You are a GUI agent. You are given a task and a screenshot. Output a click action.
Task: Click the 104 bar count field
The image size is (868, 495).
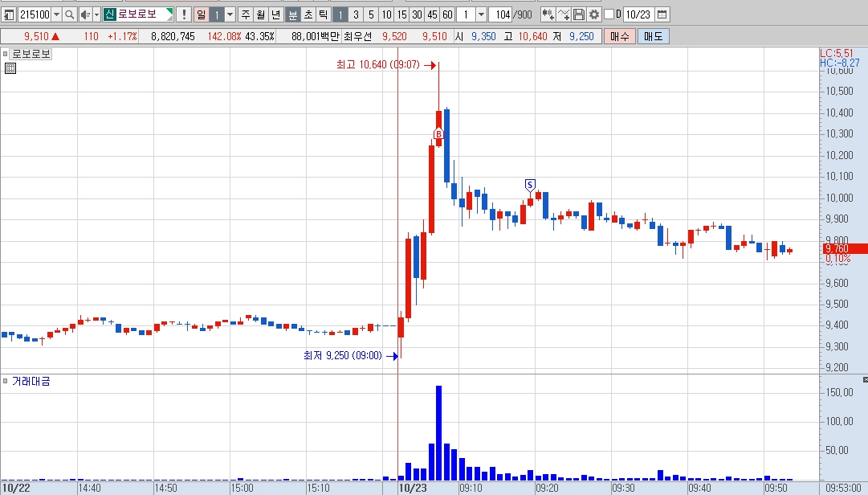click(501, 14)
